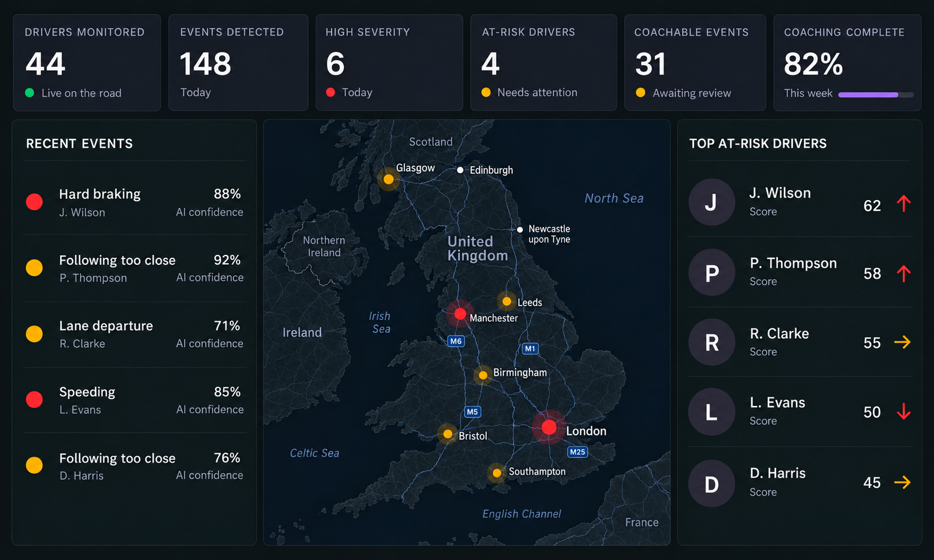934x560 pixels.
Task: Open the High Severity card
Action: tap(389, 63)
